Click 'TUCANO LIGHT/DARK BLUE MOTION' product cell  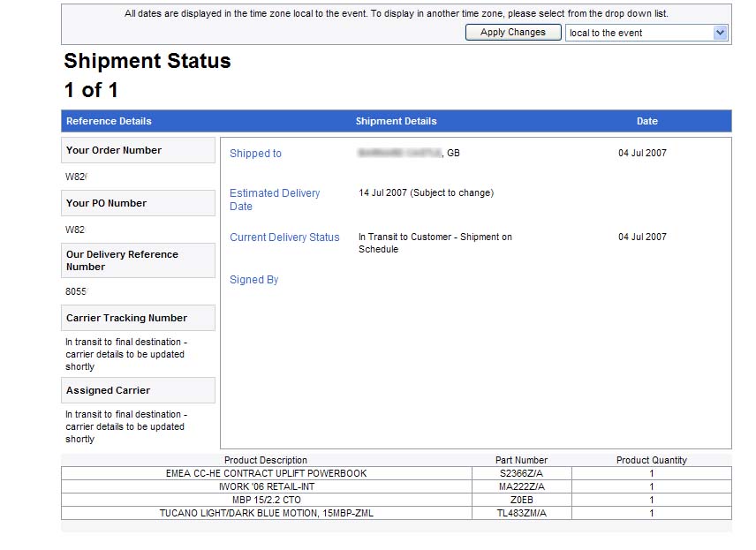point(266,513)
